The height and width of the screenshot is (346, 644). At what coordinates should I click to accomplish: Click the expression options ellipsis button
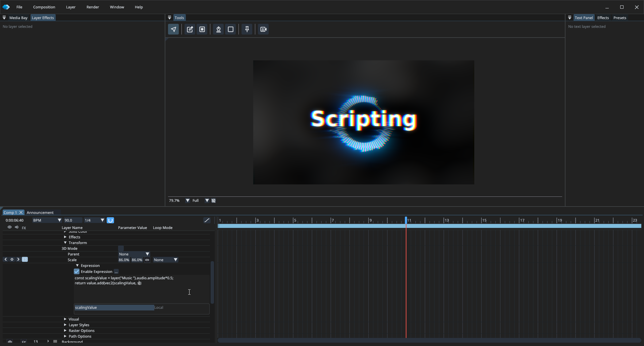(116, 272)
